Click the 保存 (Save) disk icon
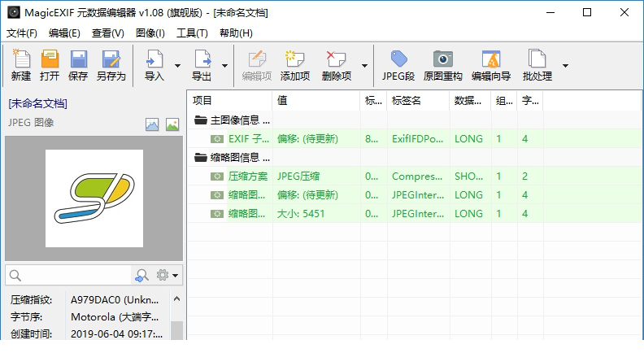This screenshot has width=644, height=353. point(78,59)
